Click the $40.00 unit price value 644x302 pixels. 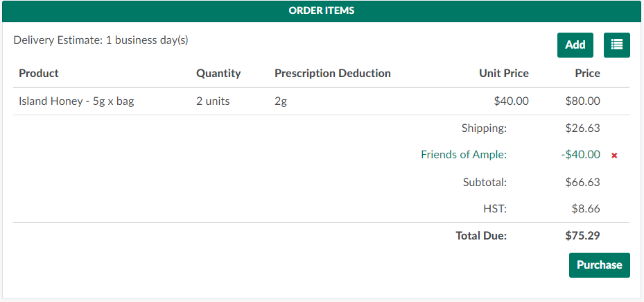[511, 101]
